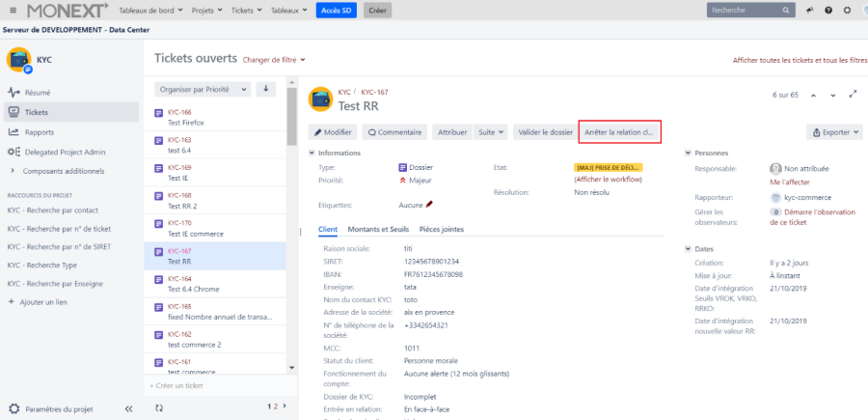Viewport: 868px width, 420px height.
Task: Go to next ticket using down arrow
Action: click(832, 96)
